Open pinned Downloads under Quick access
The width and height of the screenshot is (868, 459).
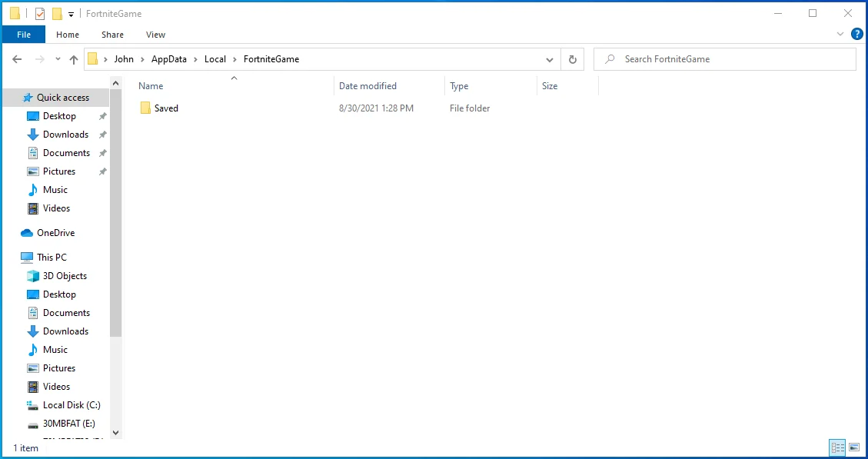pyautogui.click(x=65, y=135)
